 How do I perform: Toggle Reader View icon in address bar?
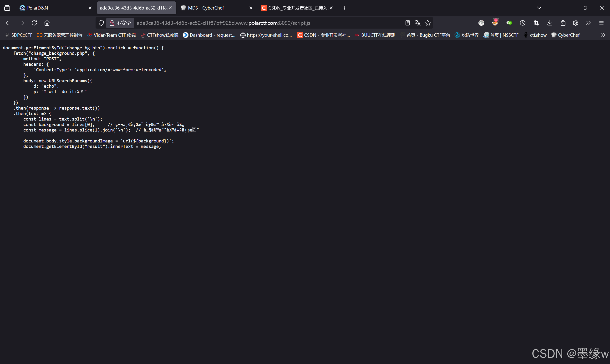(x=407, y=23)
